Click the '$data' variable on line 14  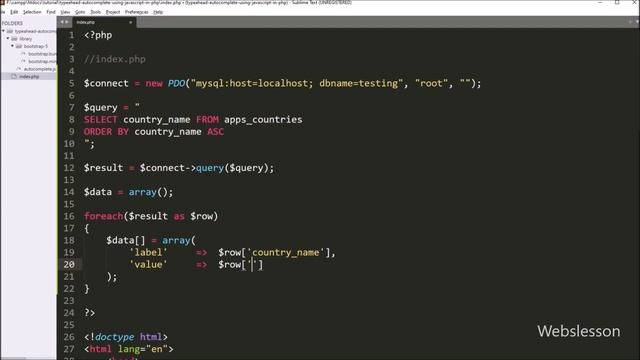coord(98,192)
